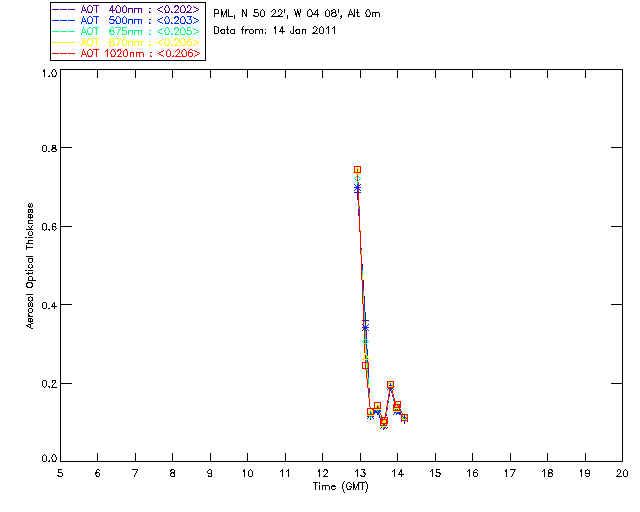Click the green diamond marker just below the top peak
640x512 pixels.
click(x=358, y=179)
